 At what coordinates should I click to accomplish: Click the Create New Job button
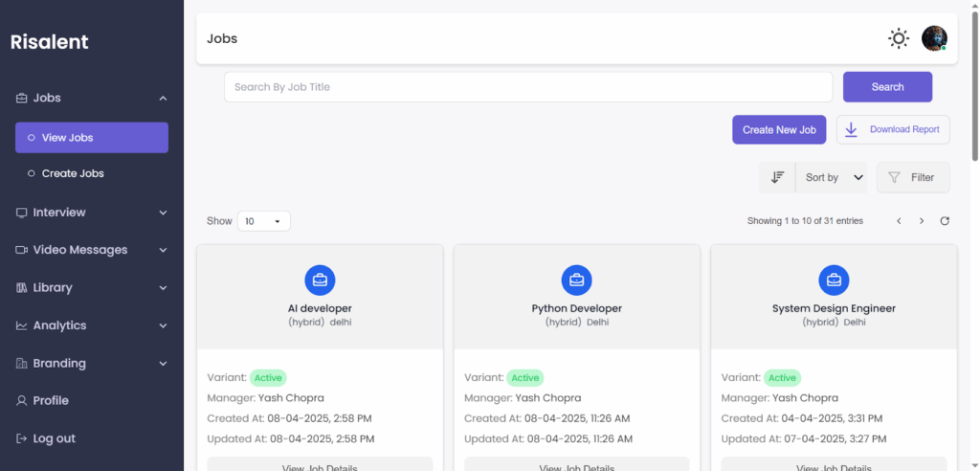tap(778, 129)
